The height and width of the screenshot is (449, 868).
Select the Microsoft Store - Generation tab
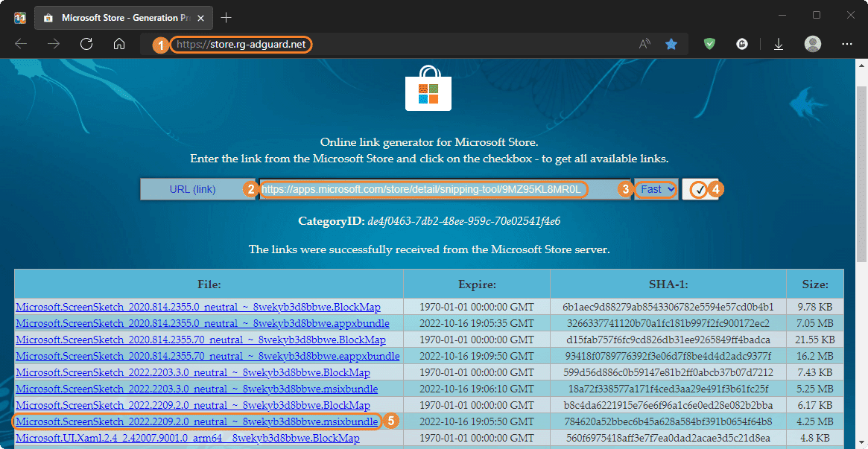pyautogui.click(x=124, y=18)
